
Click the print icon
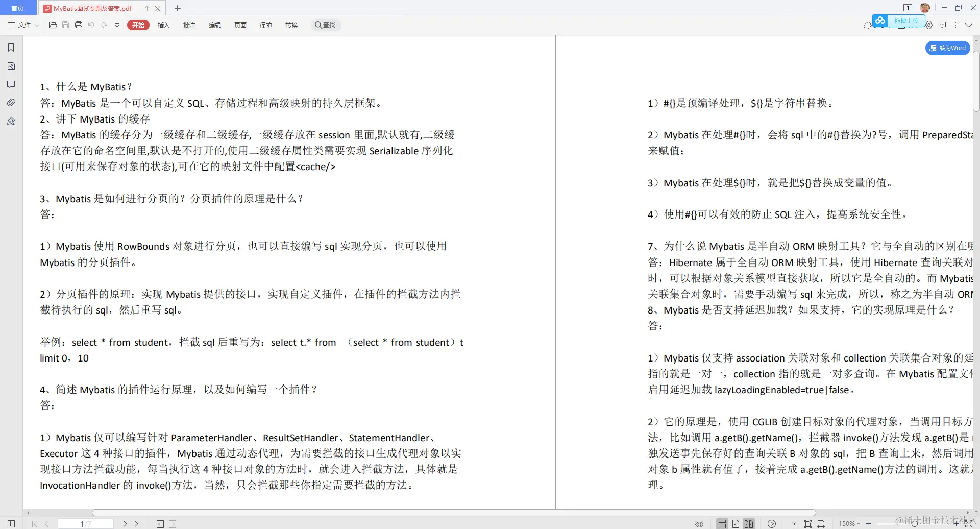coord(79,25)
